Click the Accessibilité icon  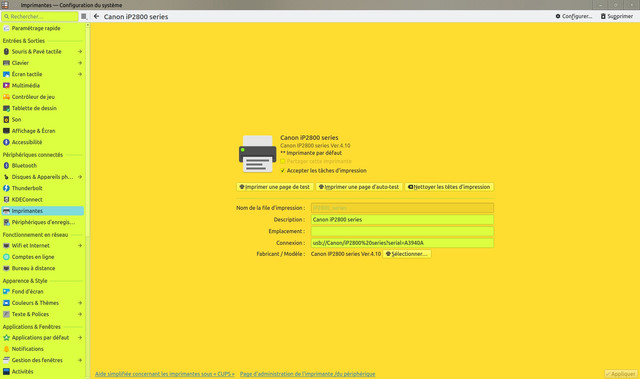pyautogui.click(x=6, y=142)
